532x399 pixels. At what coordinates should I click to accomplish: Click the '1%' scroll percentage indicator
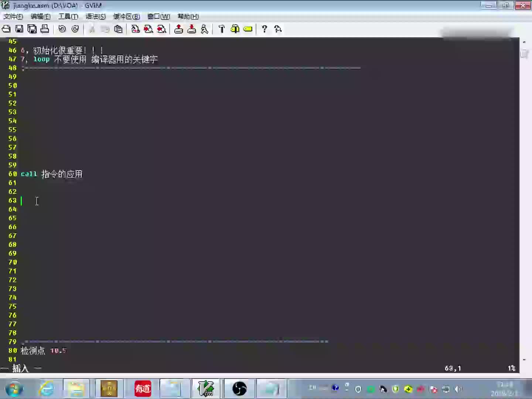[511, 368]
